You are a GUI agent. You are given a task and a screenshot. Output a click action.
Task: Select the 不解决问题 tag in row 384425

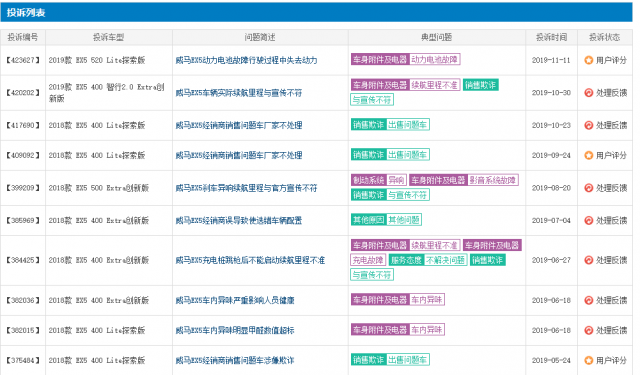pyautogui.click(x=445, y=260)
